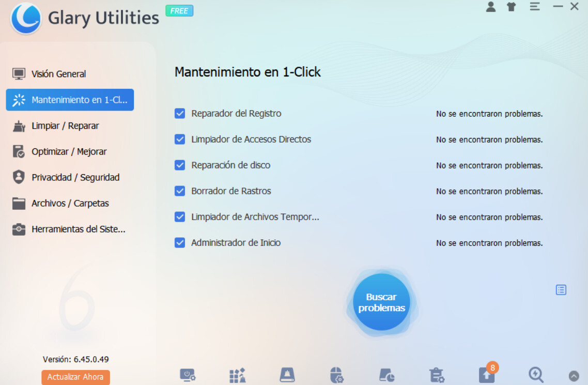Click the Privacidad / Seguridad shield icon
This screenshot has height=385, width=588.
click(x=19, y=177)
